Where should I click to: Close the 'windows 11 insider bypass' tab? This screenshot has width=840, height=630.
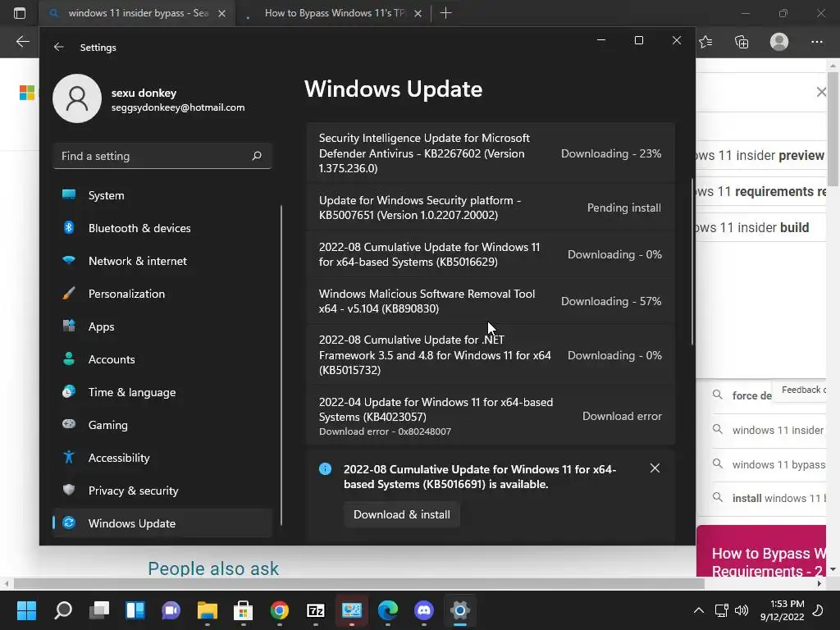[221, 13]
